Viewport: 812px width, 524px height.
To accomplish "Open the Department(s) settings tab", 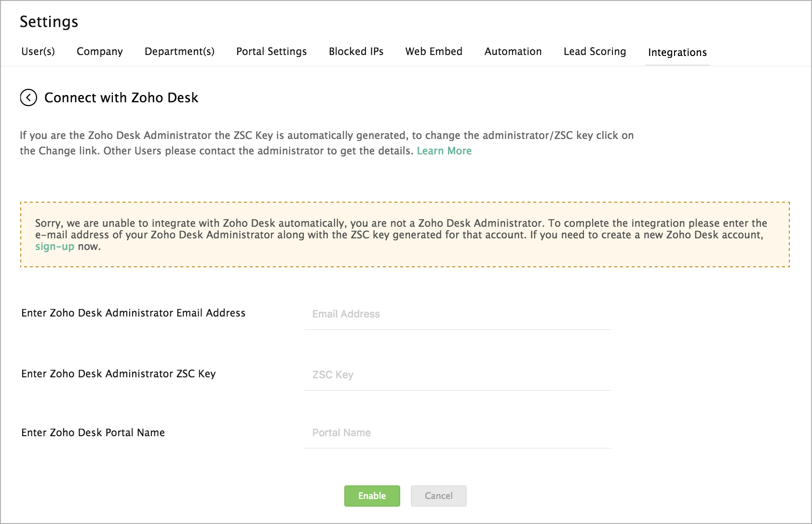I will [x=179, y=52].
